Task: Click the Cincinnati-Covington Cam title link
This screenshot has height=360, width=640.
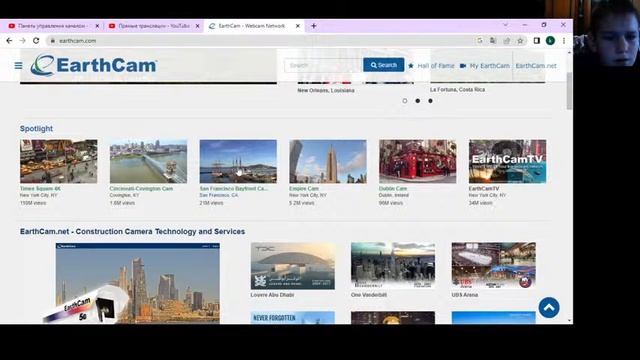Action: [x=141, y=189]
